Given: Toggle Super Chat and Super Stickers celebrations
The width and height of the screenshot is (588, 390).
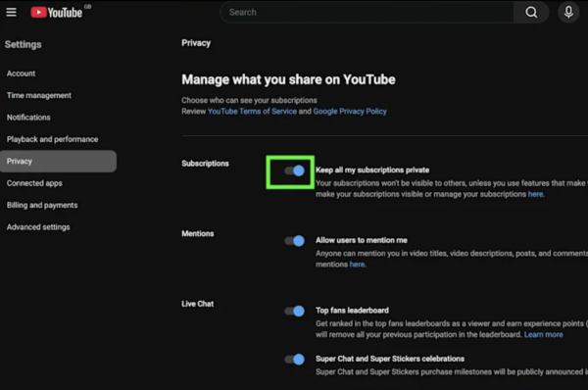Looking at the screenshot, I should pyautogui.click(x=294, y=360).
